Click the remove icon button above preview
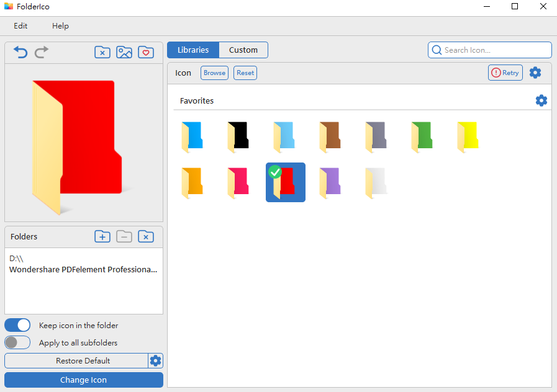The width and height of the screenshot is (557, 392). pyautogui.click(x=102, y=53)
